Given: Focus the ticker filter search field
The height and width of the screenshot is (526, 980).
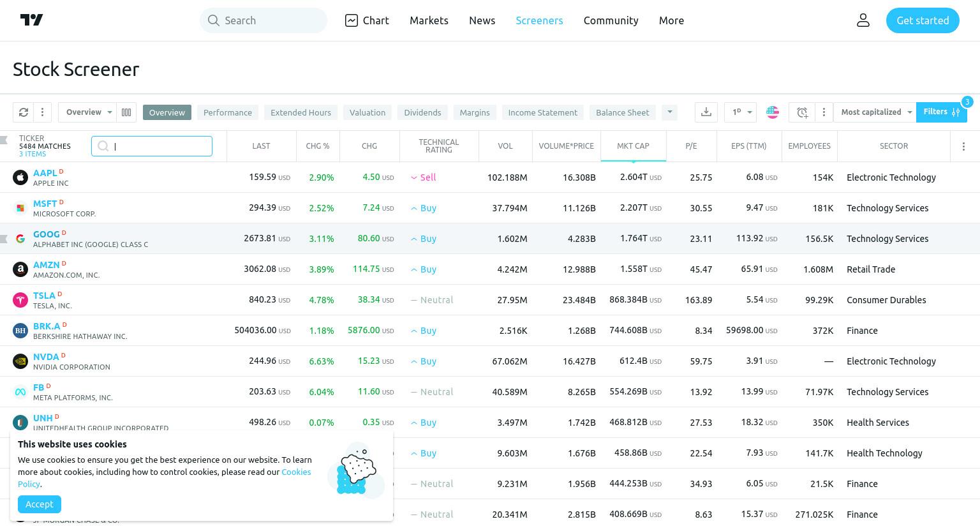Looking at the screenshot, I should [x=152, y=146].
